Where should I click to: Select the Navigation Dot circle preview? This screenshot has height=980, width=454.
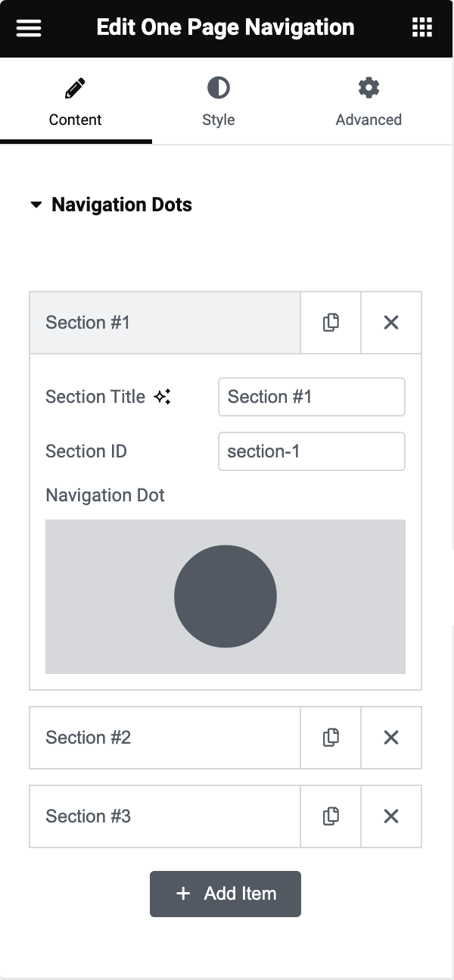pos(225,596)
